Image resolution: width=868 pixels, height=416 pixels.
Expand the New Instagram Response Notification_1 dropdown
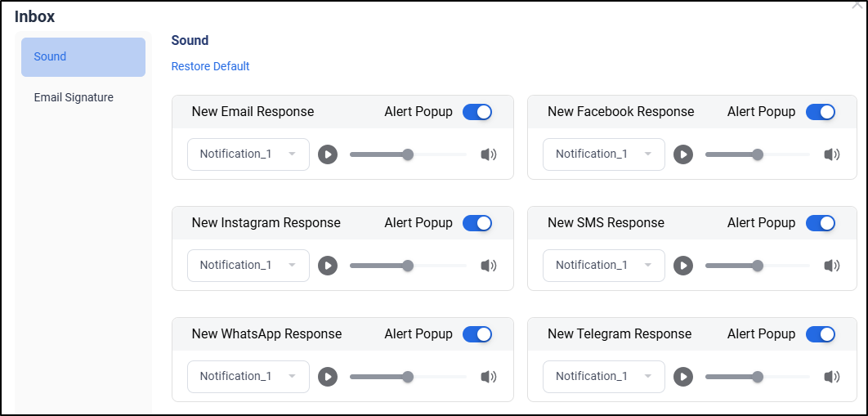[x=248, y=266]
